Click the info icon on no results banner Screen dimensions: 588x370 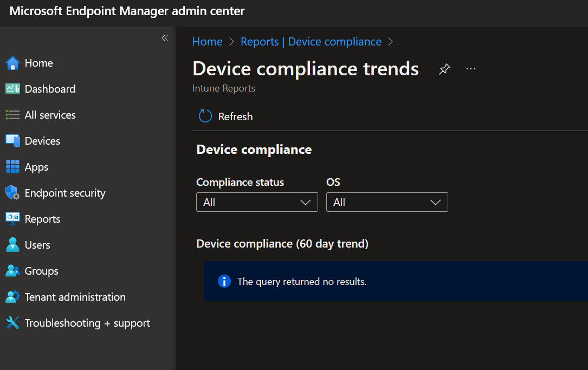(224, 281)
